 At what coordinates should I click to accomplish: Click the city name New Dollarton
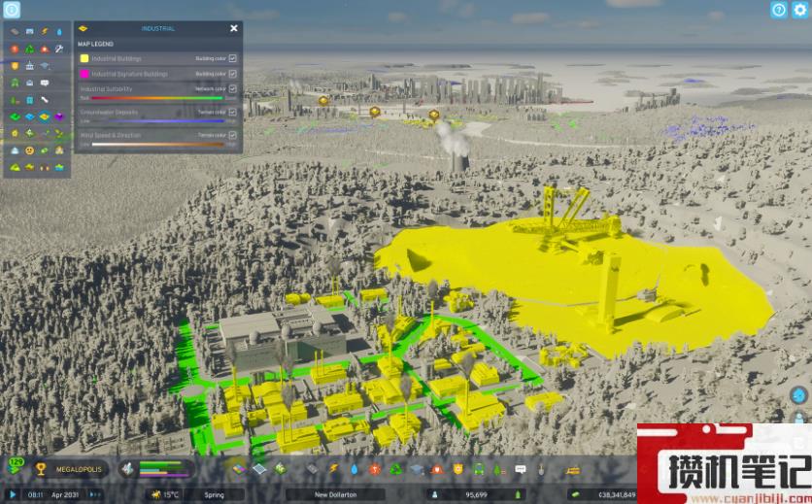click(x=335, y=494)
